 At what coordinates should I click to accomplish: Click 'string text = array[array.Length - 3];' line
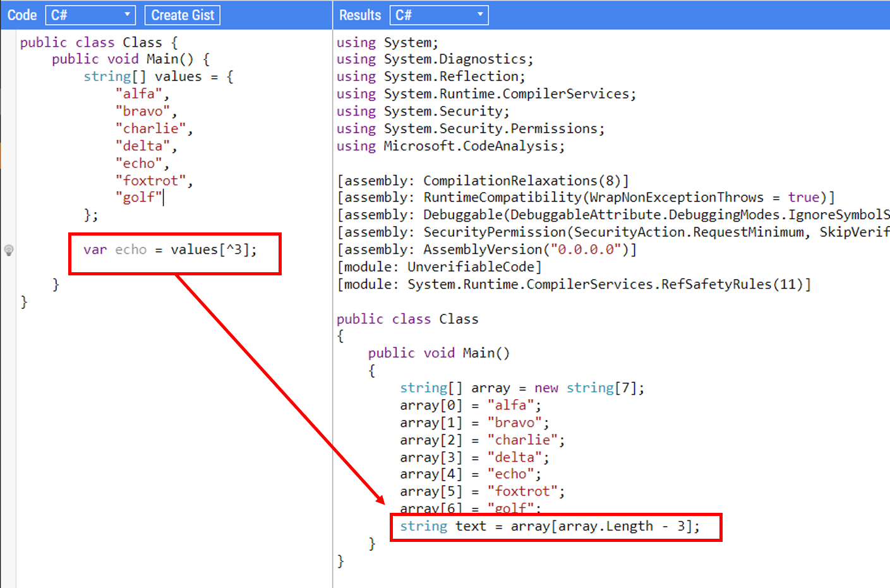[550, 526]
